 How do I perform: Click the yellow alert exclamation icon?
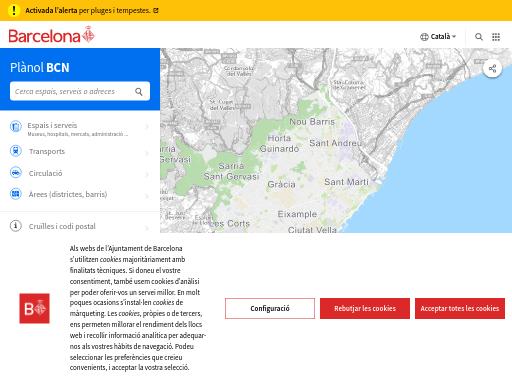[14, 10]
